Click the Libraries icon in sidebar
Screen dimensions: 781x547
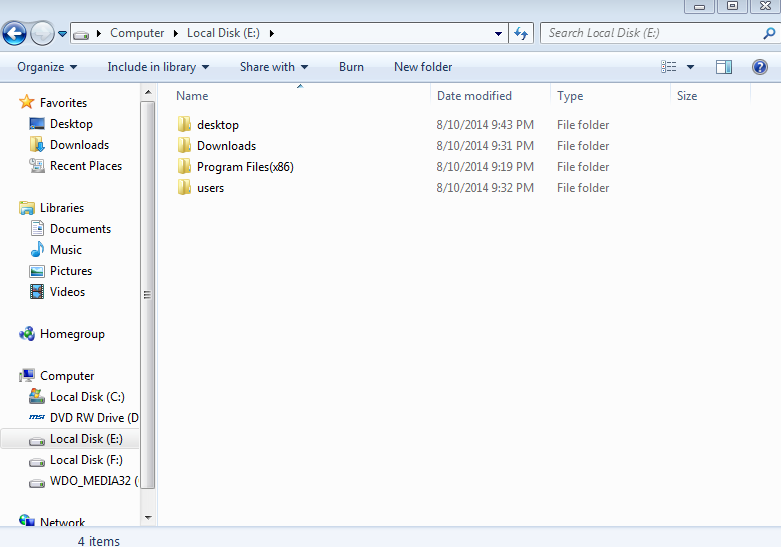[x=26, y=208]
